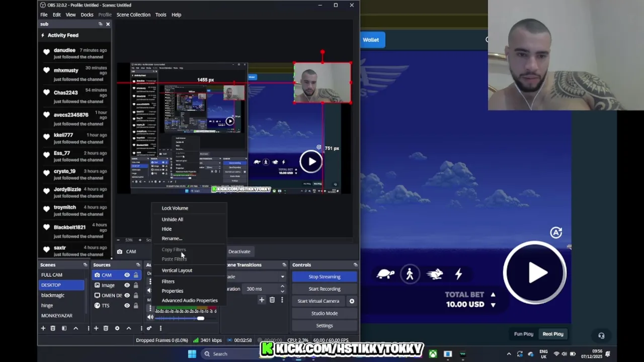Screen dimensions: 644x362
Task: Open the autoplay option in game
Action: click(x=556, y=232)
